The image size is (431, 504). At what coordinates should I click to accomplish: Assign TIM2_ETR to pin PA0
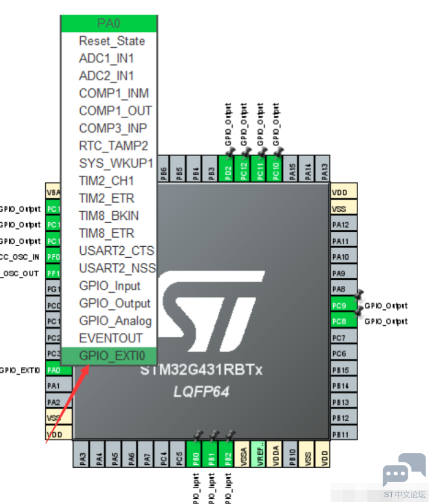pyautogui.click(x=109, y=198)
